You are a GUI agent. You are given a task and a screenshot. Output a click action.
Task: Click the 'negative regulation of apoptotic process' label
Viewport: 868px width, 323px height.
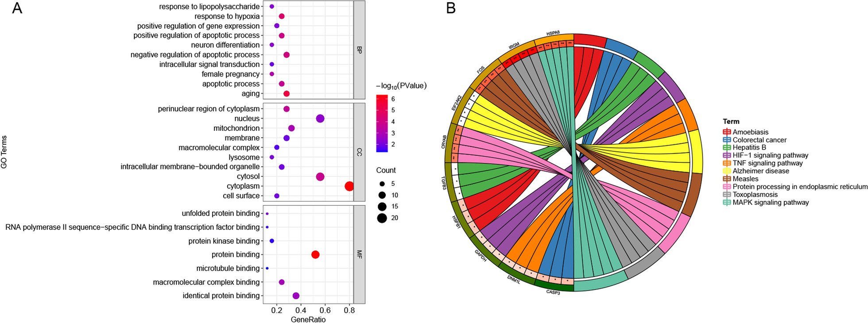[195, 55]
